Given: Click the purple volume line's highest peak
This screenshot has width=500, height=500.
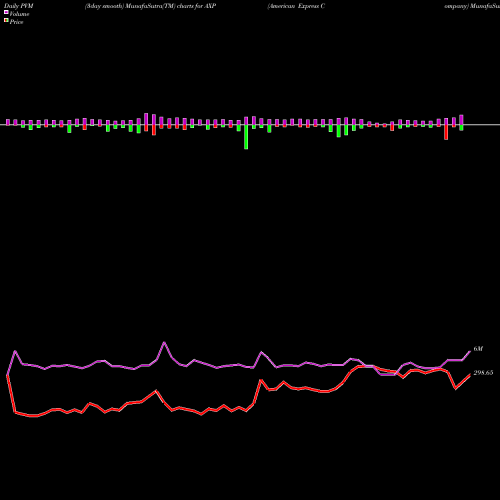Looking at the screenshot, I should tap(164, 342).
